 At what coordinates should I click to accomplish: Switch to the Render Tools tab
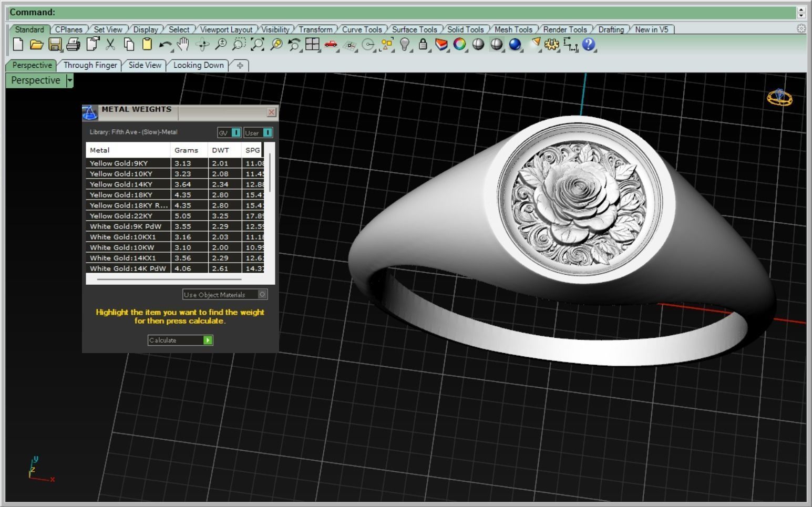tap(565, 29)
